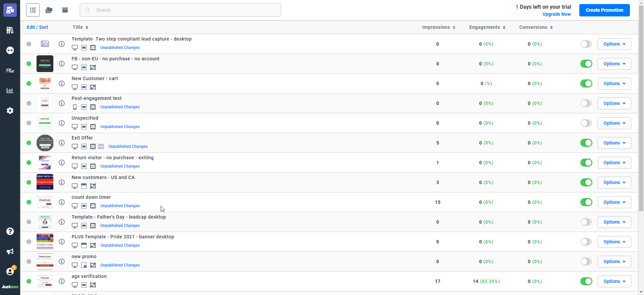
Task: Click info icon for age verification
Action: pos(62,281)
